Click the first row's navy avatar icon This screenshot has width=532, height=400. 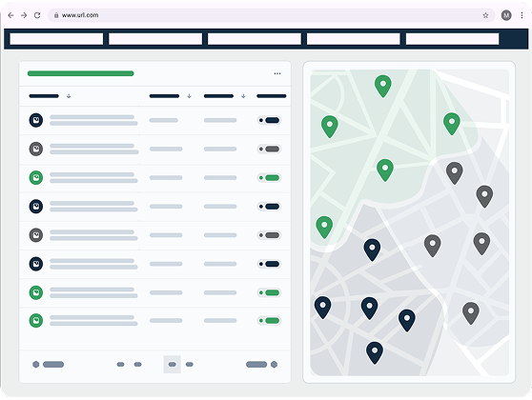pyautogui.click(x=36, y=120)
